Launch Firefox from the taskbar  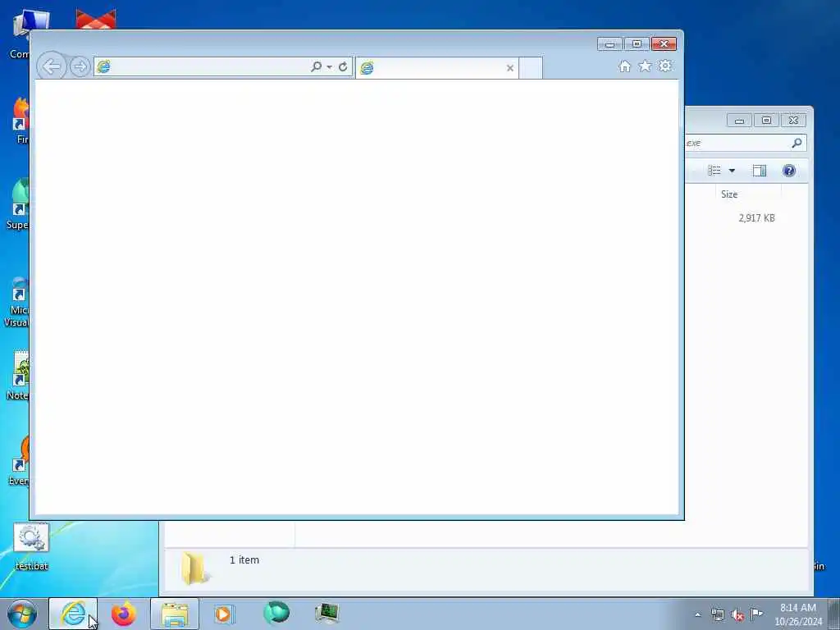click(124, 614)
